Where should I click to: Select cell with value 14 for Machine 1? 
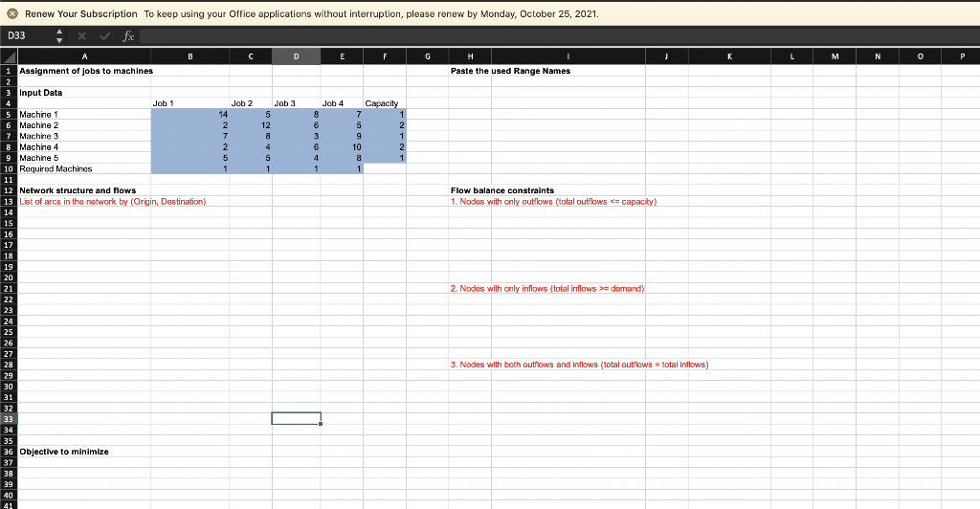coord(190,114)
